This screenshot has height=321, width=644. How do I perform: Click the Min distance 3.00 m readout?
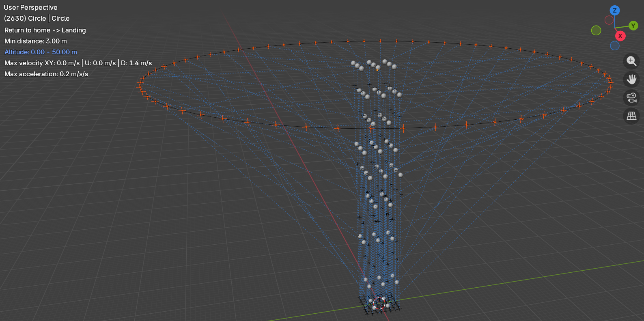(36, 41)
